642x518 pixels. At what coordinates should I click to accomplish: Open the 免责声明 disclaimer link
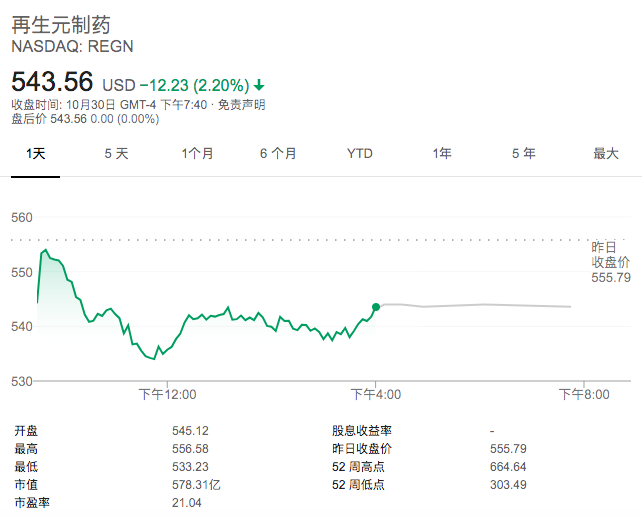tap(241, 105)
